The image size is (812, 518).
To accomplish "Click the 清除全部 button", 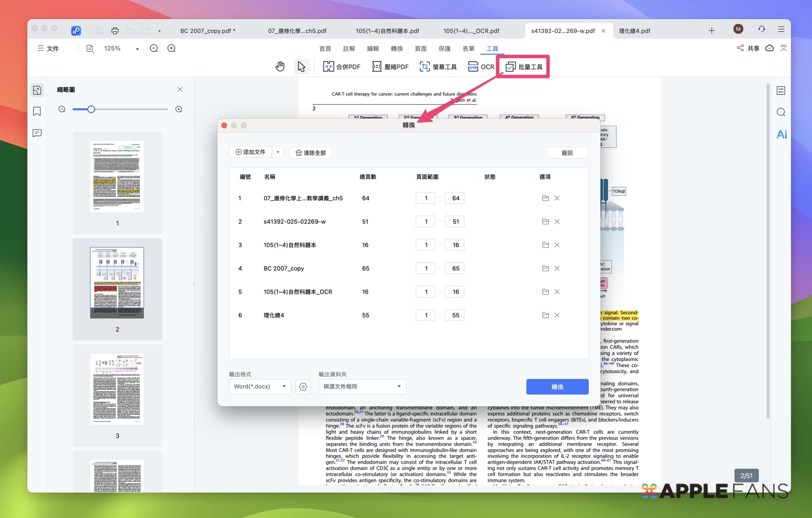I will (310, 152).
